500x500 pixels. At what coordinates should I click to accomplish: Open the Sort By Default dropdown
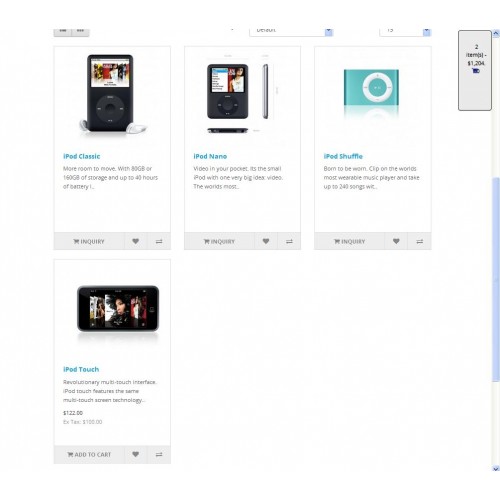pos(291,31)
